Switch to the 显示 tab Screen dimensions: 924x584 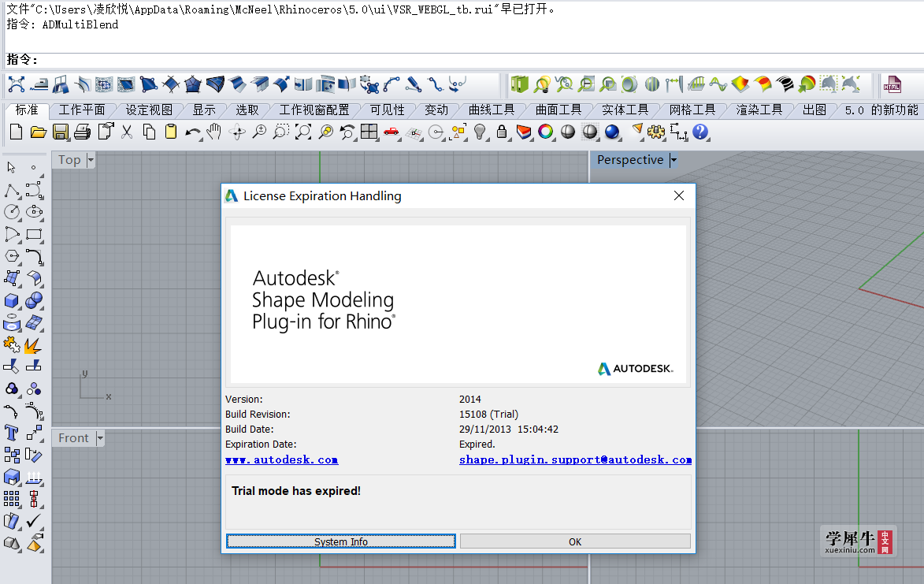tap(204, 110)
